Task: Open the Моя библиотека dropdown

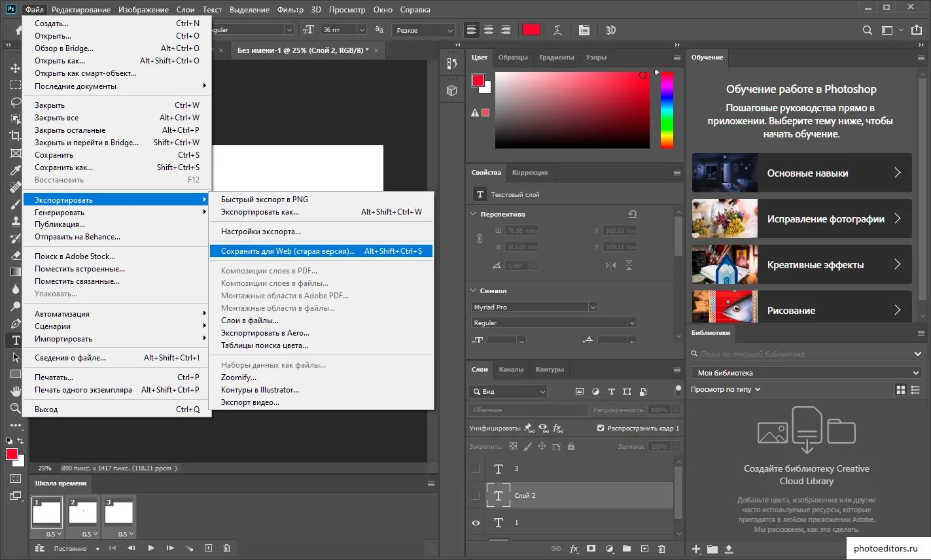Action: click(x=807, y=373)
